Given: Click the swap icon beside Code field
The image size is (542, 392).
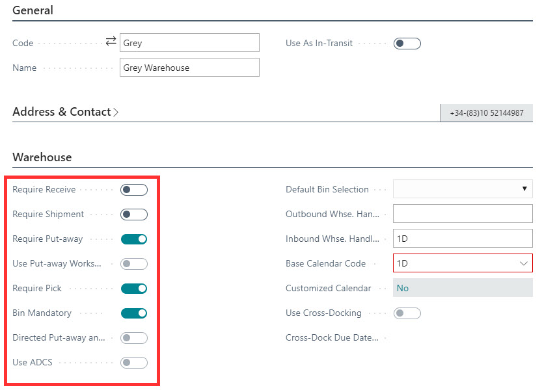Looking at the screenshot, I should pyautogui.click(x=111, y=42).
